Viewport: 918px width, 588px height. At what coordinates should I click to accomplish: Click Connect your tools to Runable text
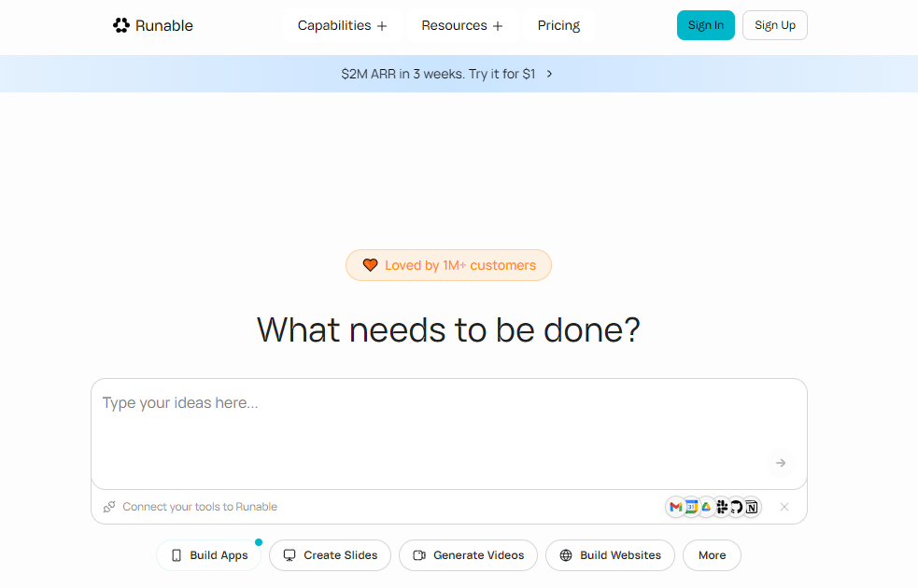[200, 507]
